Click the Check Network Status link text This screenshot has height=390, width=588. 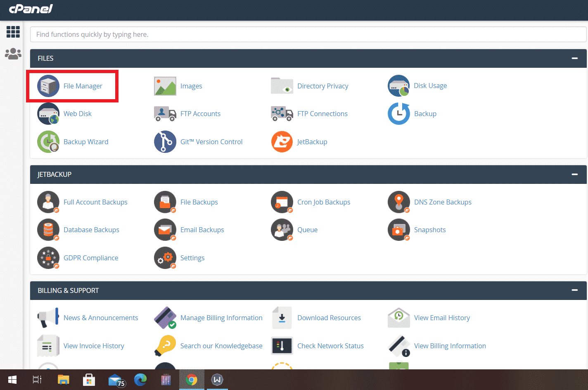330,346
